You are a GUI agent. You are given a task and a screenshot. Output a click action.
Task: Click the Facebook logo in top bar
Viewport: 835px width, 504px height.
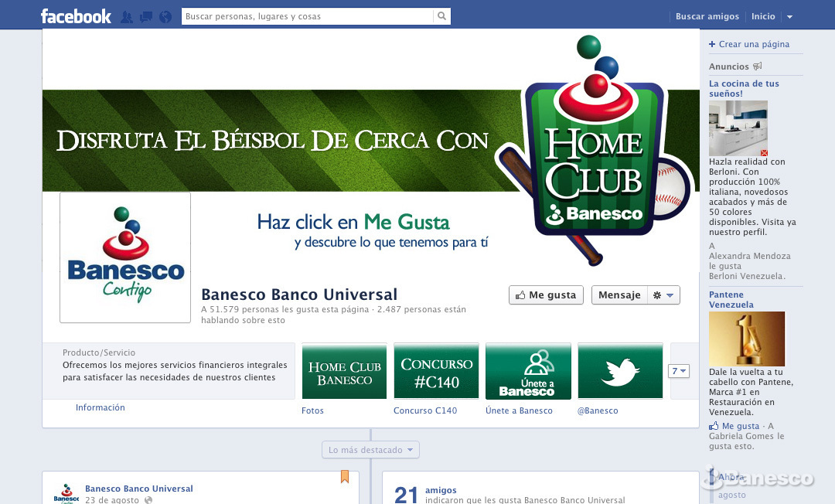click(76, 16)
